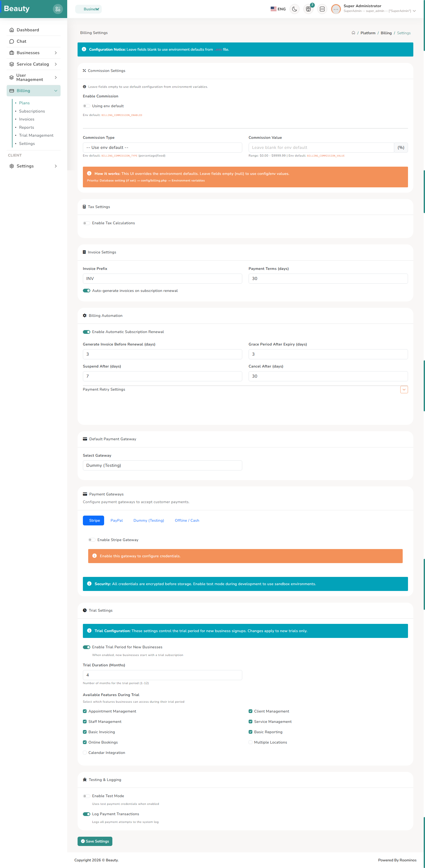Open Reports under Billing
Viewport: 425px width, 868px height.
27,127
